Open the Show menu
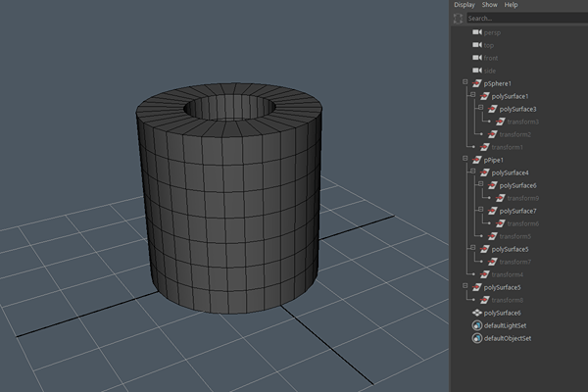The height and width of the screenshot is (392, 588). (x=490, y=5)
